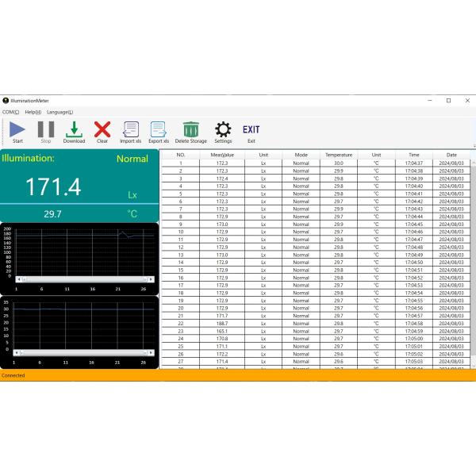The height and width of the screenshot is (476, 476).
Task: Click the MeasValue column header
Action: point(222,155)
